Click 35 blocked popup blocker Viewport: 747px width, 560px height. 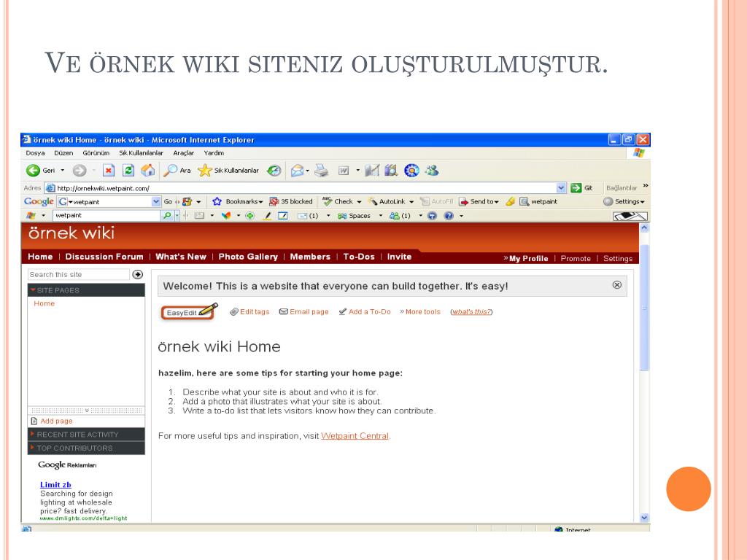(x=291, y=201)
